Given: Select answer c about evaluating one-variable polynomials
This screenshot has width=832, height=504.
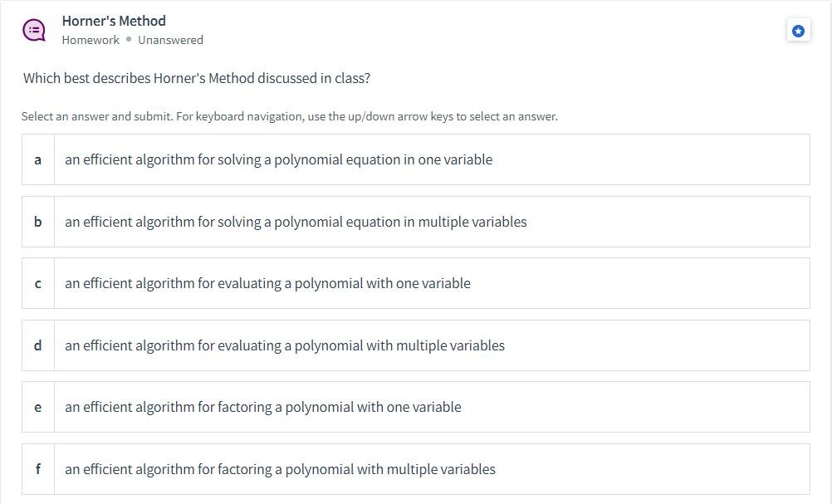Looking at the screenshot, I should [332, 283].
